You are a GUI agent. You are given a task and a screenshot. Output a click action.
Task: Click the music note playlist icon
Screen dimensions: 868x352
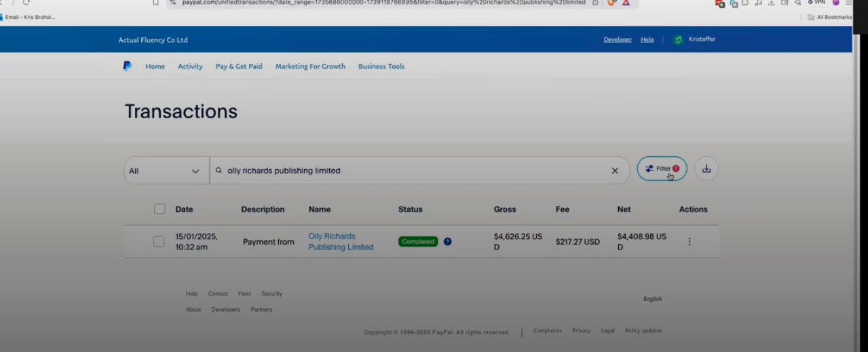point(759,3)
